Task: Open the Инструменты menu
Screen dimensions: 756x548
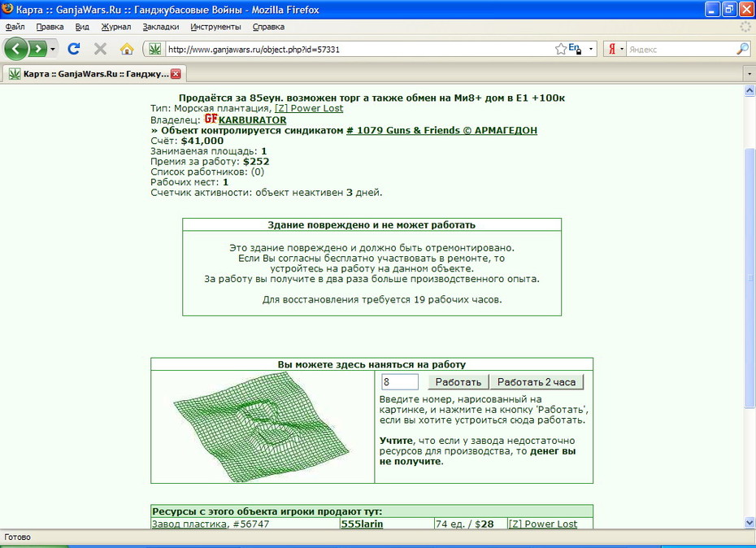Action: click(x=215, y=27)
